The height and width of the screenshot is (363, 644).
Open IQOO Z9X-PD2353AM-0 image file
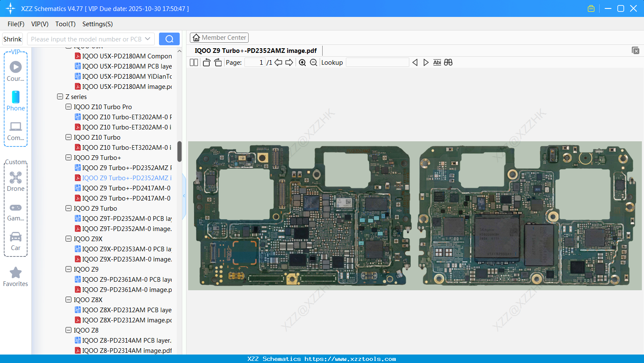[x=123, y=259]
